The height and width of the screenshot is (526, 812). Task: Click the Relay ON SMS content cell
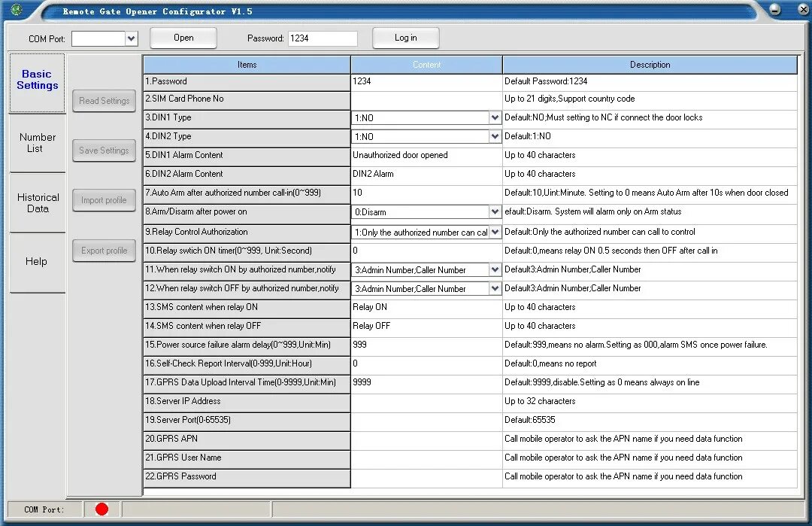(x=426, y=308)
